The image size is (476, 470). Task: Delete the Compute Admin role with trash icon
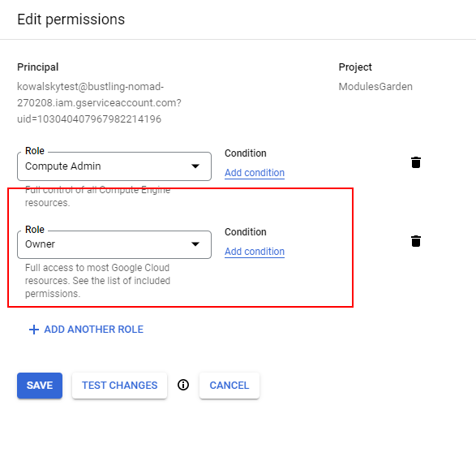click(416, 162)
